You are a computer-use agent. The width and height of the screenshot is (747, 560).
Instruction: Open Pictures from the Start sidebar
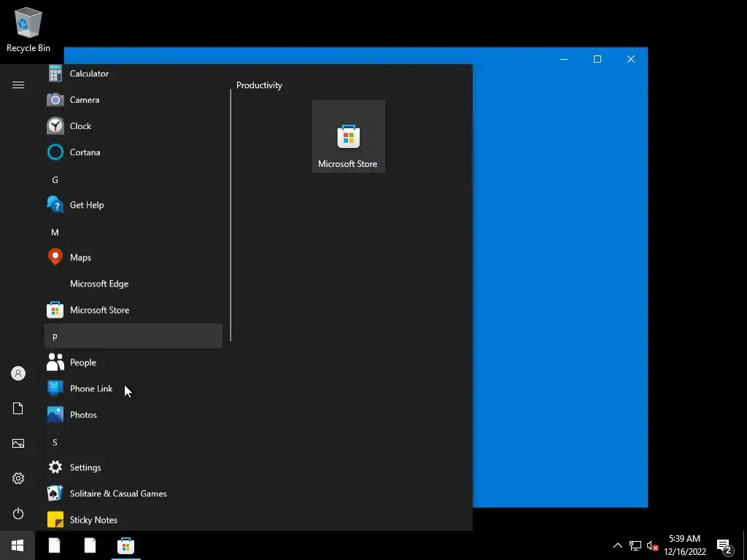(x=18, y=443)
